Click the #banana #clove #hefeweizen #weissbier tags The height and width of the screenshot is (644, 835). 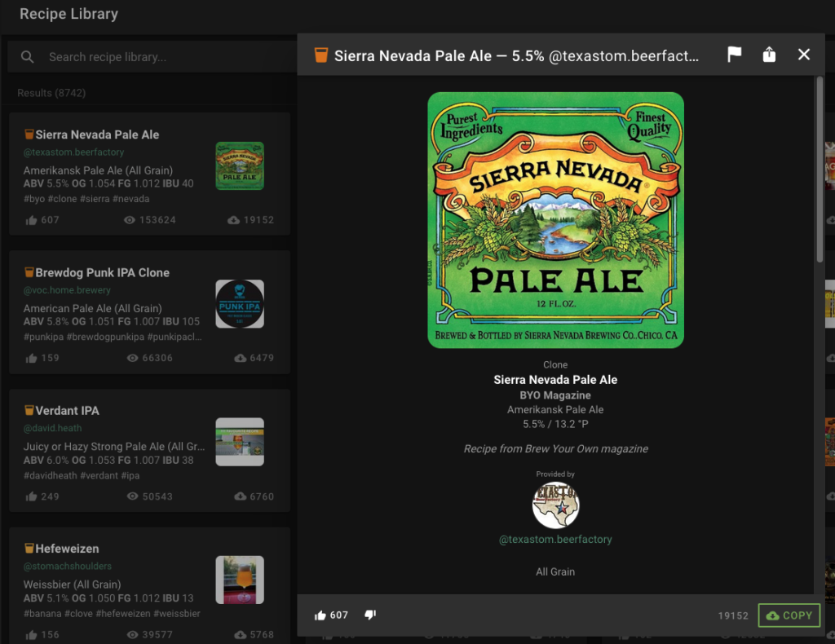pyautogui.click(x=112, y=613)
